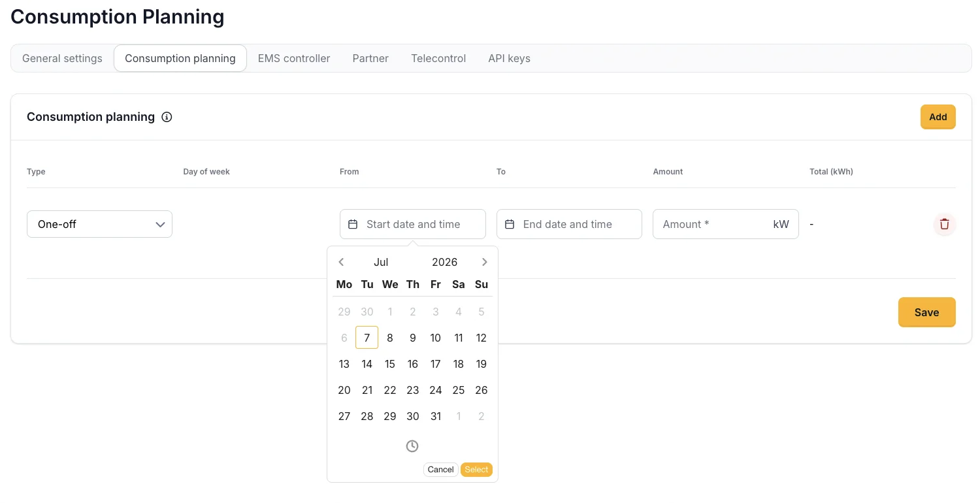Image resolution: width=980 pixels, height=503 pixels.
Task: Confirm date with Select button
Action: tap(476, 470)
